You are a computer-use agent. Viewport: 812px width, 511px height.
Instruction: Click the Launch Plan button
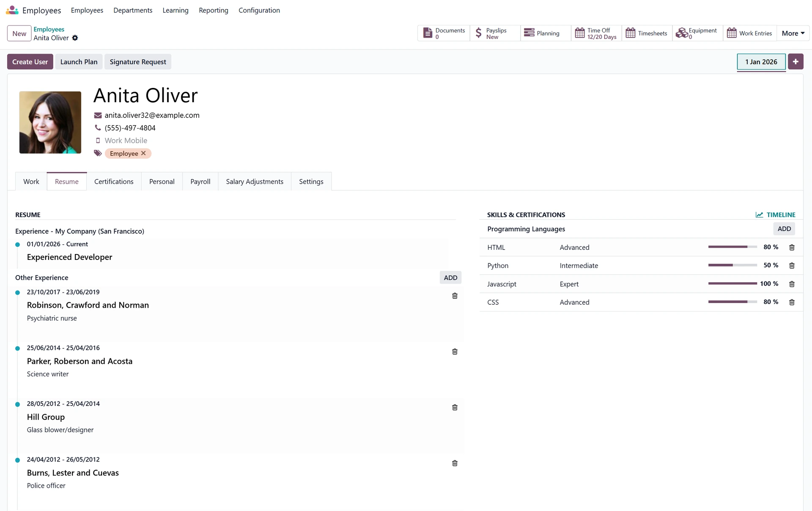(79, 62)
